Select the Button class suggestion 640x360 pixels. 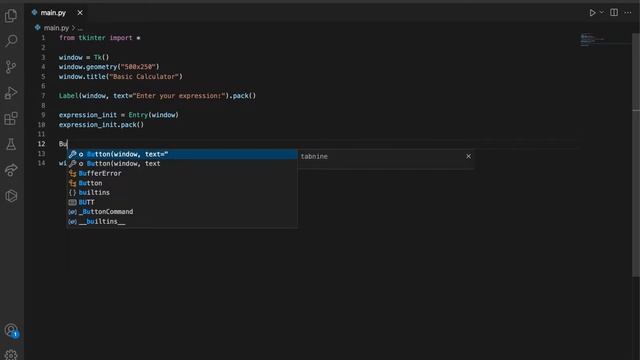pos(182,183)
